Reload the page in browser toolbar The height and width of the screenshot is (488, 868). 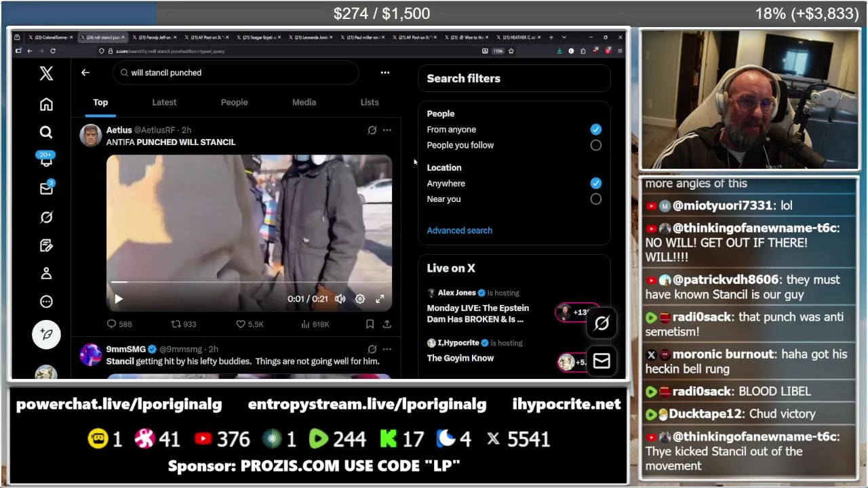coord(53,51)
